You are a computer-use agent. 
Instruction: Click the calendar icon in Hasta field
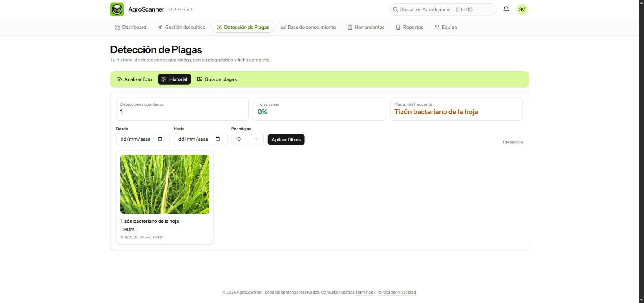[218, 139]
